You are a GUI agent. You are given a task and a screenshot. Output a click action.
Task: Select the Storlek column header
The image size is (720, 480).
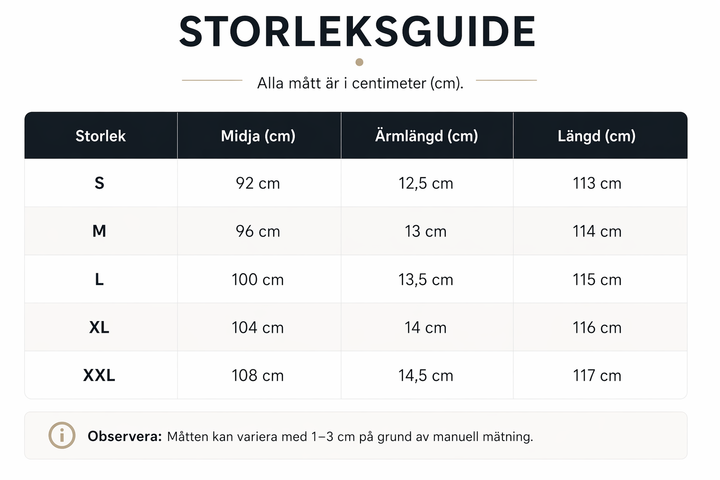(101, 136)
